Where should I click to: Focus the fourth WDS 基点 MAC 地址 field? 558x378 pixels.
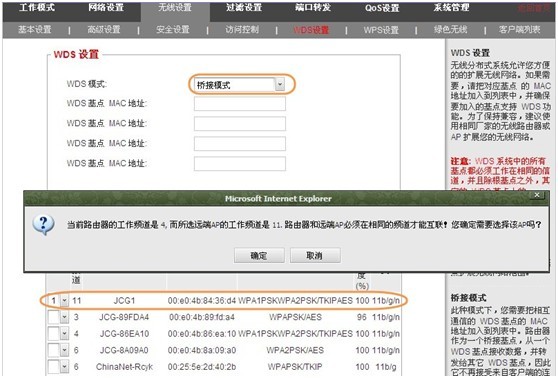coord(240,163)
